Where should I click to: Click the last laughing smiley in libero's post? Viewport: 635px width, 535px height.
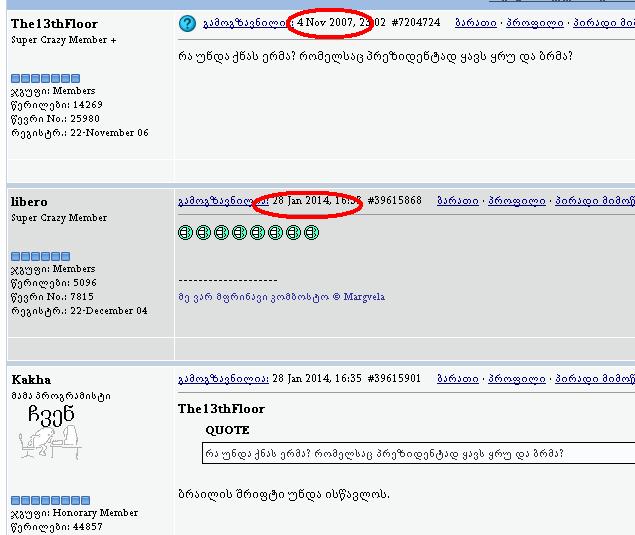tap(311, 232)
